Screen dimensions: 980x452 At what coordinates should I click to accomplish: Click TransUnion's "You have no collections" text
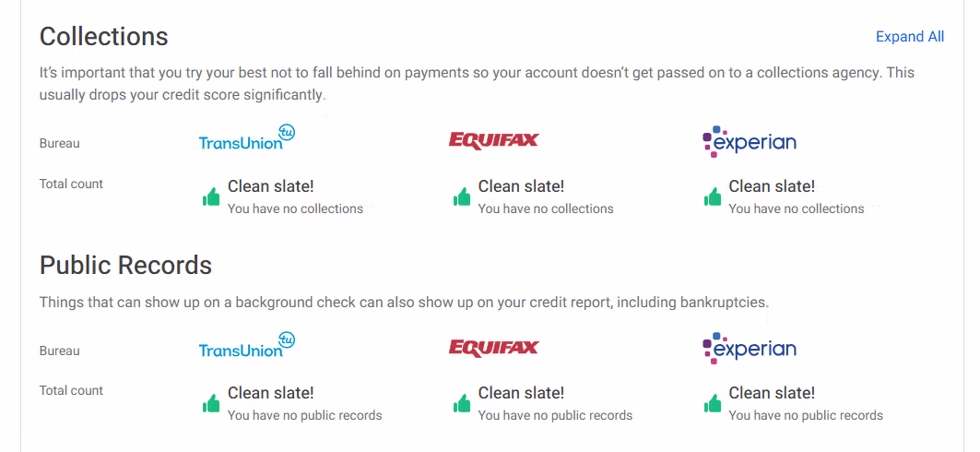pos(295,209)
